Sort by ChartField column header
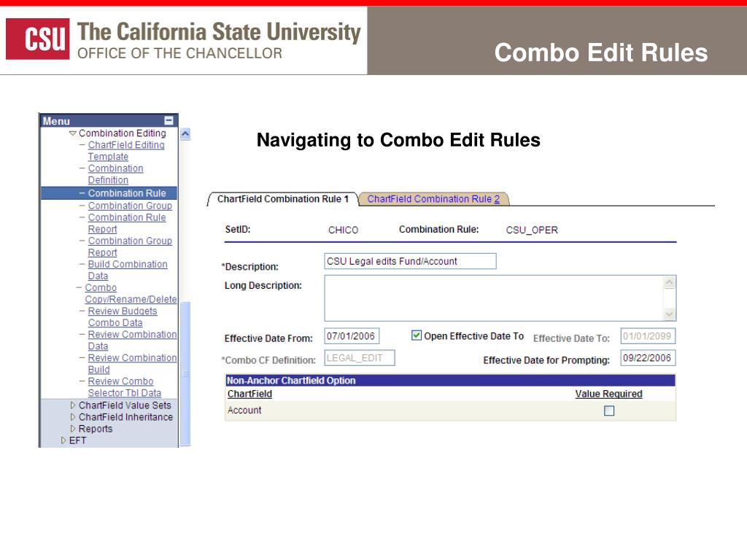747x560 pixels. (249, 394)
